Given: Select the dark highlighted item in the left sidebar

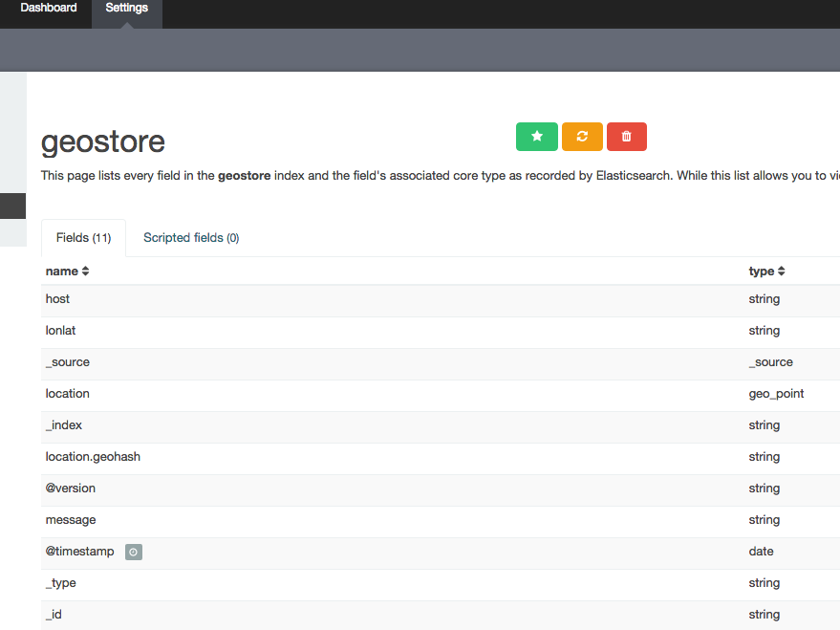Looking at the screenshot, I should click(x=12, y=206).
